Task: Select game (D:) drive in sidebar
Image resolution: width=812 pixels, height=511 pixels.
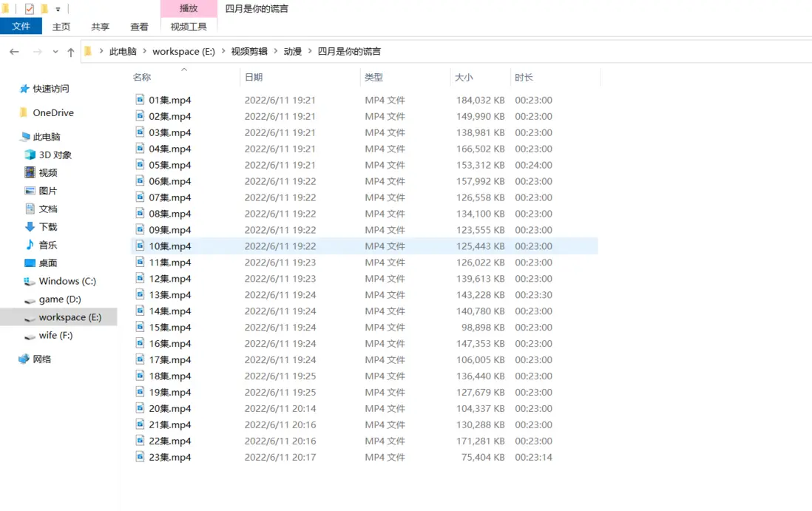Action: (60, 300)
